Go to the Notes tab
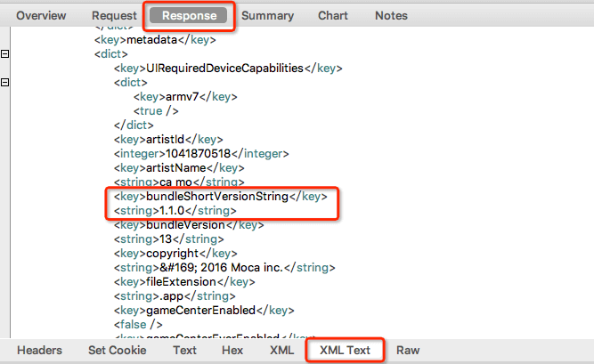 click(391, 16)
